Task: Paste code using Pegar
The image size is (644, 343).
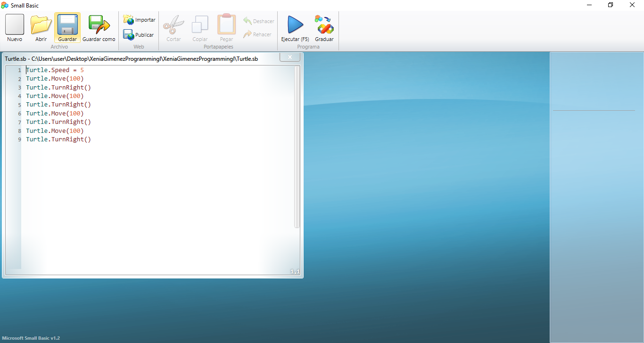Action: click(226, 27)
